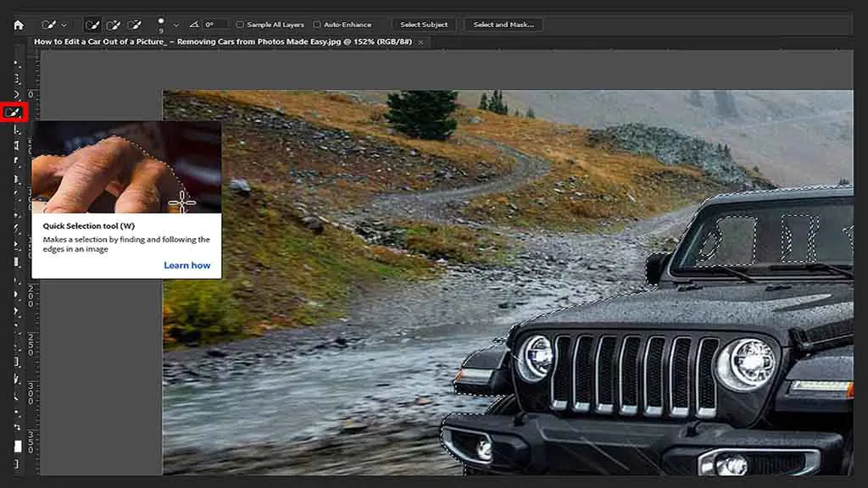Click the brush angle field showing 0°
The width and height of the screenshot is (868, 488).
coord(215,25)
